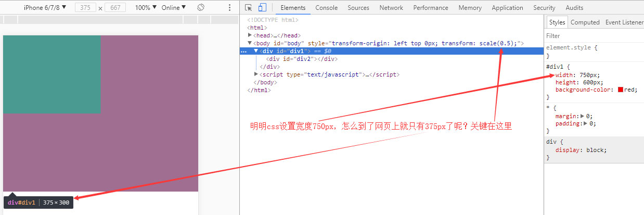Select the <!DOCTYPE html> line
644x215 pixels.
[x=273, y=20]
